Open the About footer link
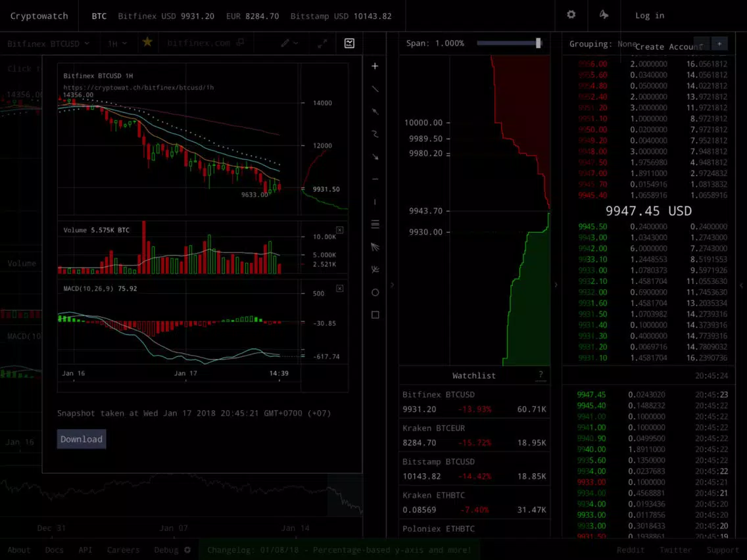The width and height of the screenshot is (747, 560). click(19, 550)
